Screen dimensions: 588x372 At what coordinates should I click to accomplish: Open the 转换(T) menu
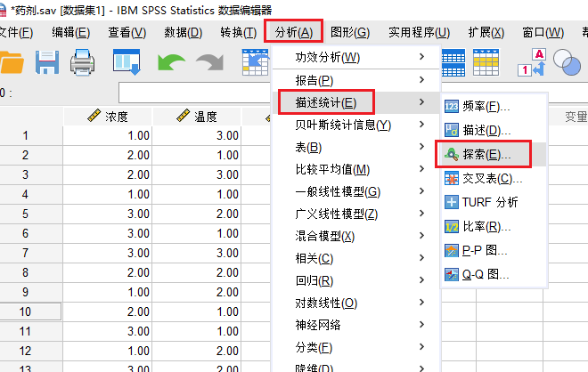(x=239, y=33)
